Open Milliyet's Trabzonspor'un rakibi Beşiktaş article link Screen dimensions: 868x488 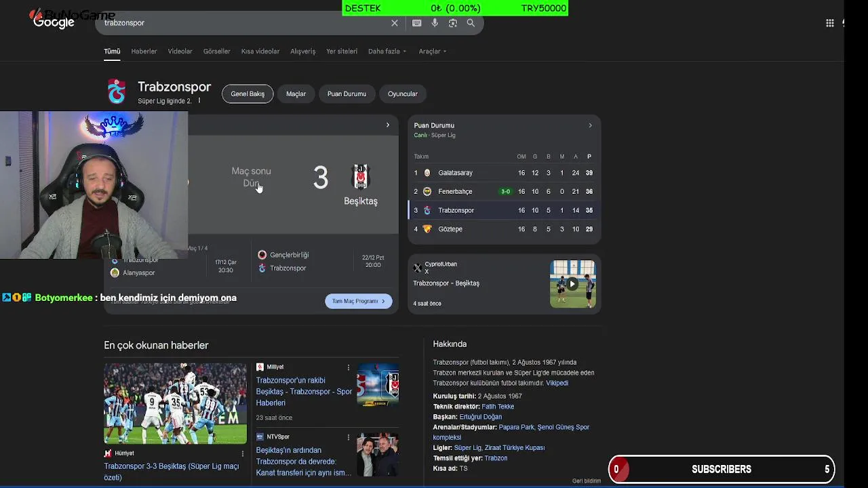tap(304, 392)
